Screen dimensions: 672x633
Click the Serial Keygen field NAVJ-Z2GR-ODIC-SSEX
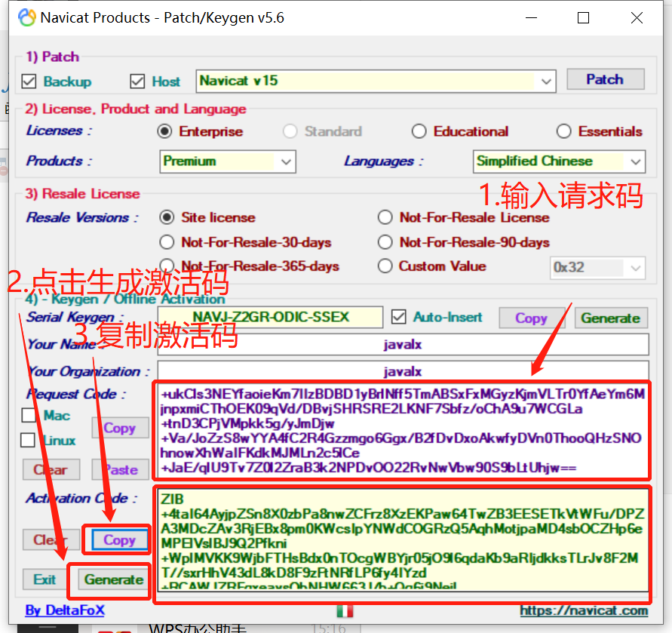click(x=270, y=318)
